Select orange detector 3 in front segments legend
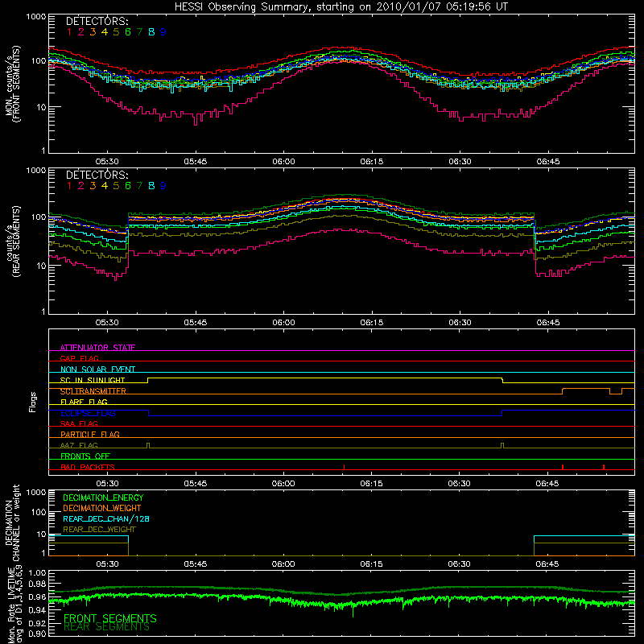 (x=93, y=32)
